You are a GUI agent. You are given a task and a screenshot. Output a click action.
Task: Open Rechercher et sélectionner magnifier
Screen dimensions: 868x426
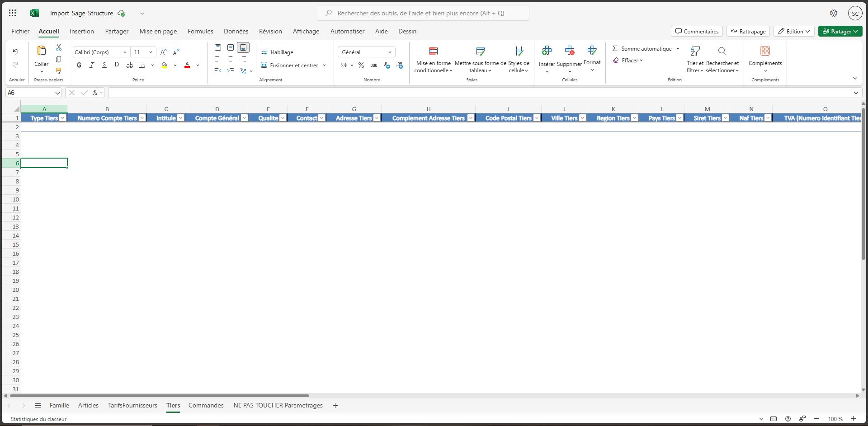coord(722,51)
